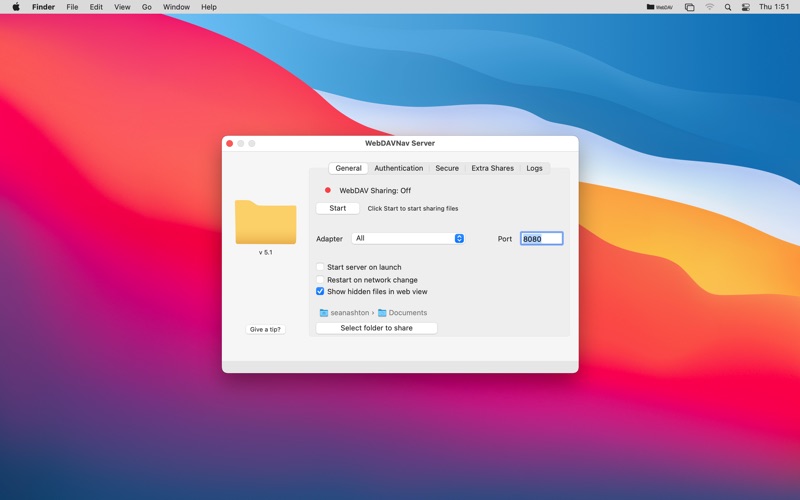The width and height of the screenshot is (800, 500).
Task: Click the WebDAVNav Server window title
Action: [400, 143]
